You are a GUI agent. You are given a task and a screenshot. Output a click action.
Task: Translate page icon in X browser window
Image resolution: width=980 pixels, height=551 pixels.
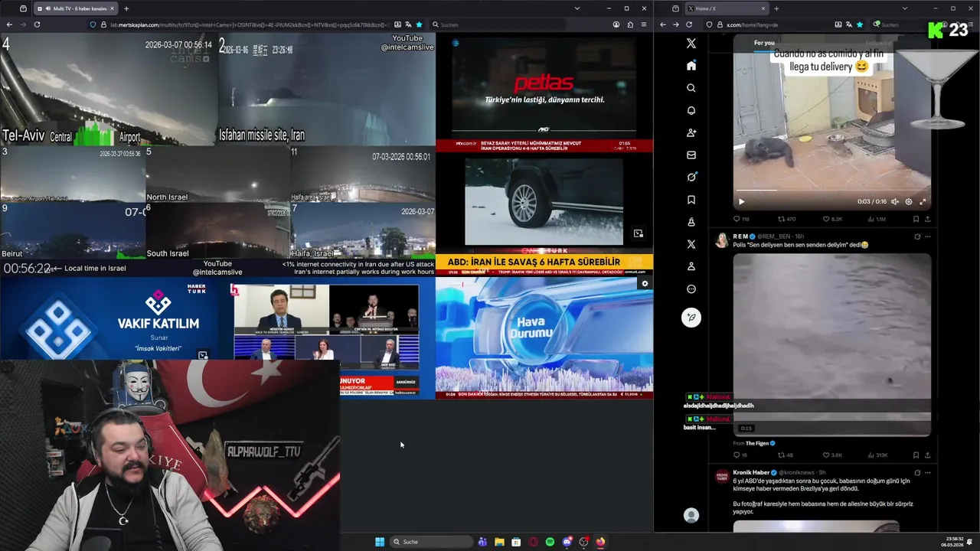click(x=848, y=24)
